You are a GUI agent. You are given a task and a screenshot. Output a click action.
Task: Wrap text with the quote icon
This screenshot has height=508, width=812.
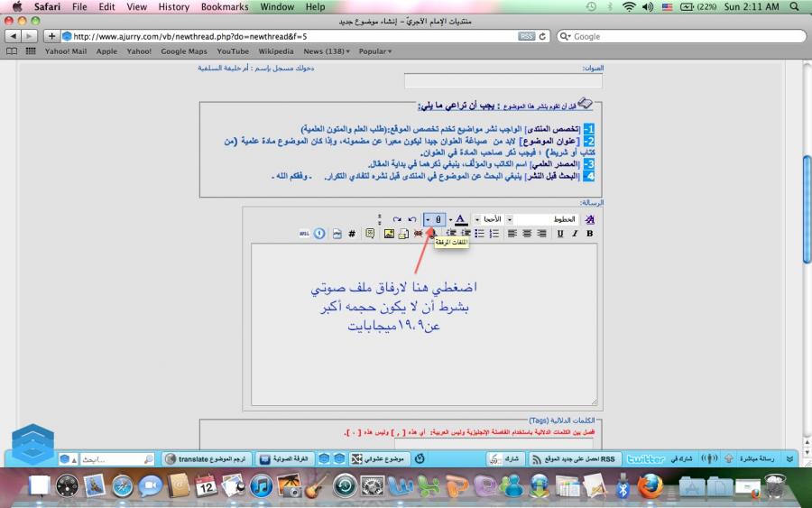370,234
